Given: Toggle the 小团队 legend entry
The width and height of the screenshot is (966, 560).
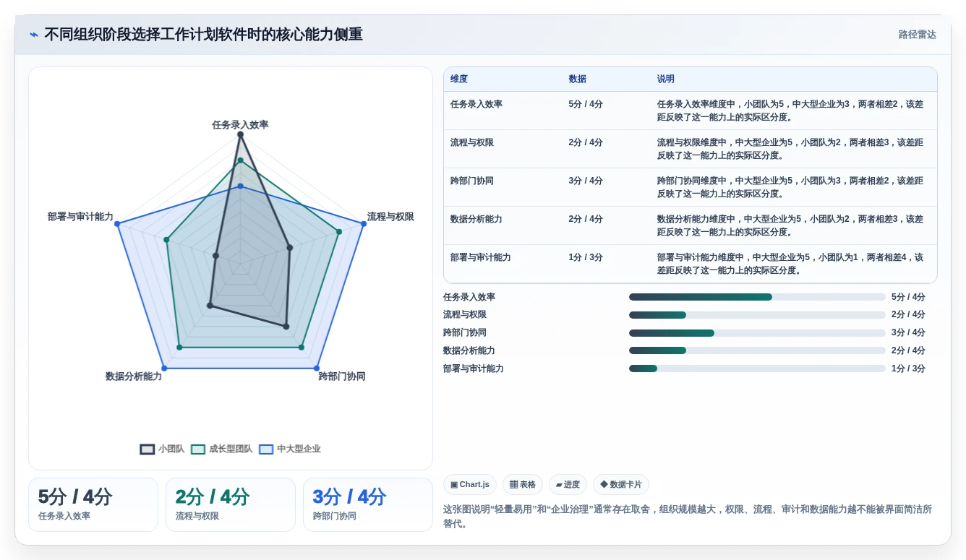Looking at the screenshot, I should pos(163,449).
